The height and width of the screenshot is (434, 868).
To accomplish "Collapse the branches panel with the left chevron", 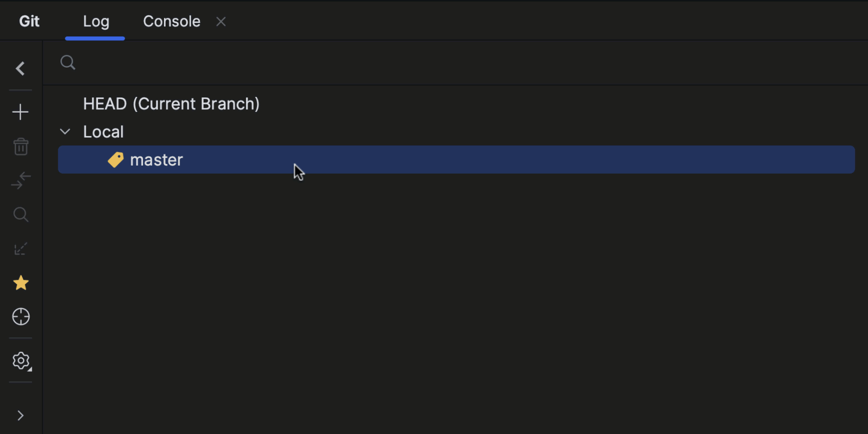I will pyautogui.click(x=20, y=69).
